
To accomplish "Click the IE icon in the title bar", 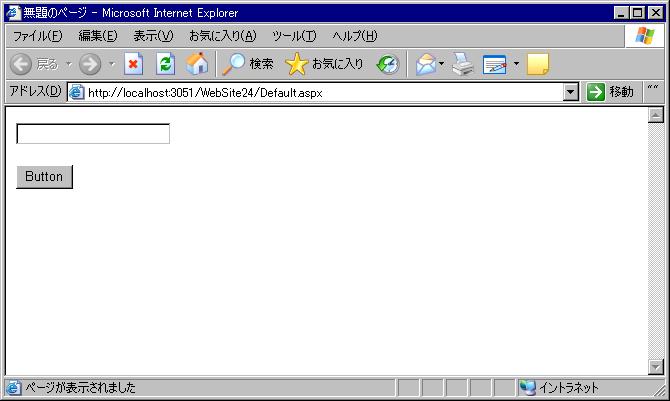I will point(13,12).
